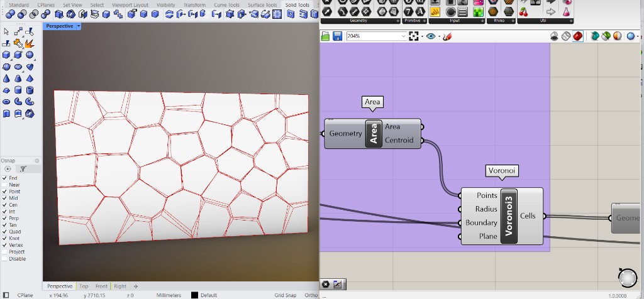Switch to the Transform toolbar tab
Viewport: 644px width, 299px height.
[194, 5]
